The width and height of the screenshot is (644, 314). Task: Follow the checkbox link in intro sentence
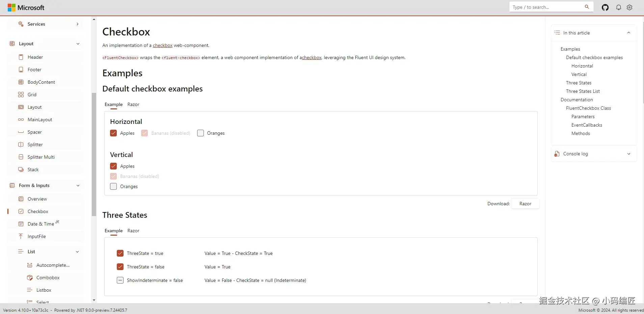(163, 45)
